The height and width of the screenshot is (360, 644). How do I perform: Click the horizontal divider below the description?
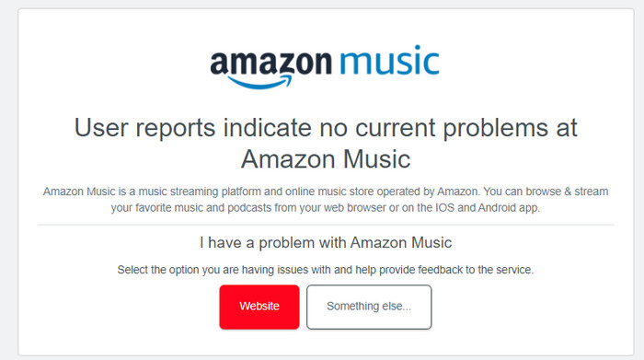click(326, 225)
